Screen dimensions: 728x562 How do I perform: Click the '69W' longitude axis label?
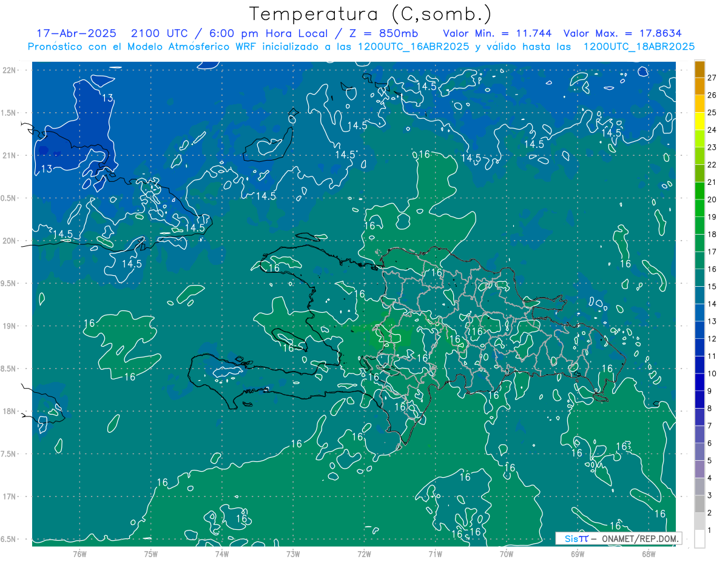[578, 554]
